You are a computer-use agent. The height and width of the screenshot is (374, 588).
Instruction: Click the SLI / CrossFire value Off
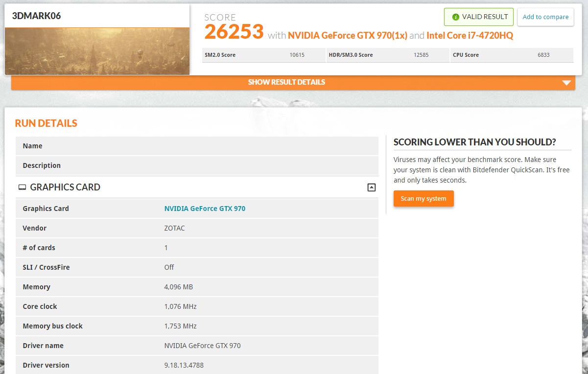tap(169, 267)
